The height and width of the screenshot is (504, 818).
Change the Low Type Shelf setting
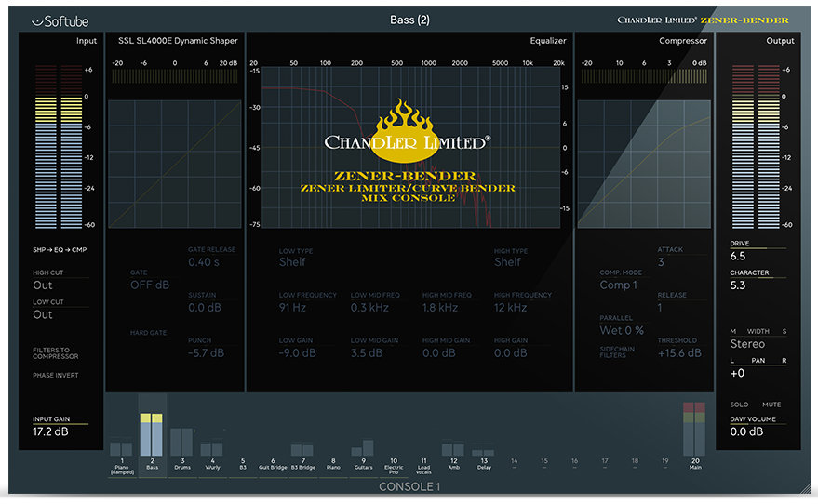coord(292,262)
